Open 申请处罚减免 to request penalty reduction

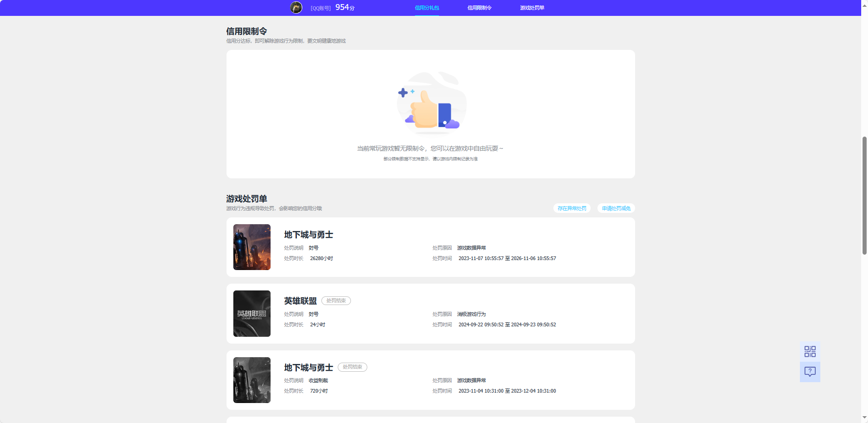point(616,208)
